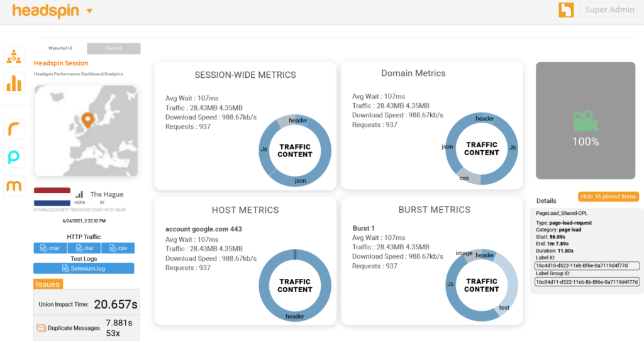Image resolution: width=644 pixels, height=343 pixels.
Task: Click the Label ID value field
Action: pyautogui.click(x=586, y=266)
